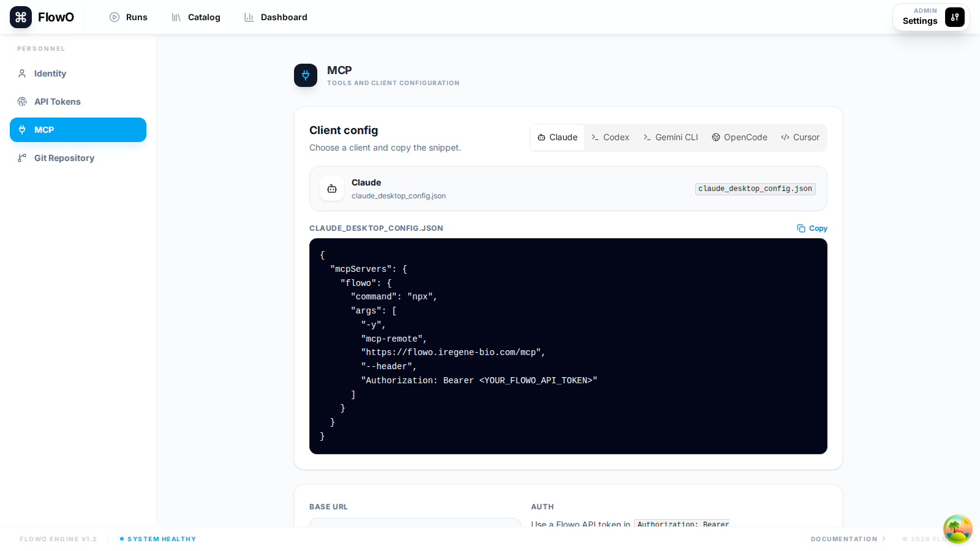Switch to the Codex client tab
The height and width of the screenshot is (551, 980).
[x=610, y=137]
